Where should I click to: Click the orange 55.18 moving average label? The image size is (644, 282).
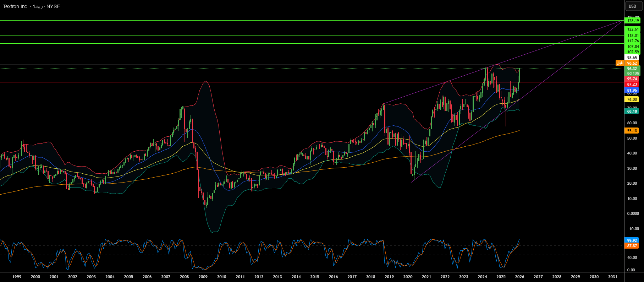(632, 131)
